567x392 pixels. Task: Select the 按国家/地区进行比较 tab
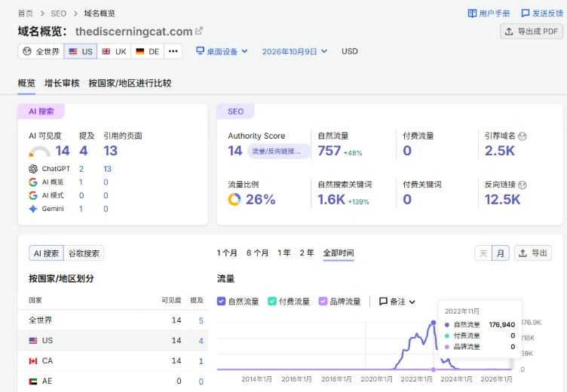[x=130, y=83]
